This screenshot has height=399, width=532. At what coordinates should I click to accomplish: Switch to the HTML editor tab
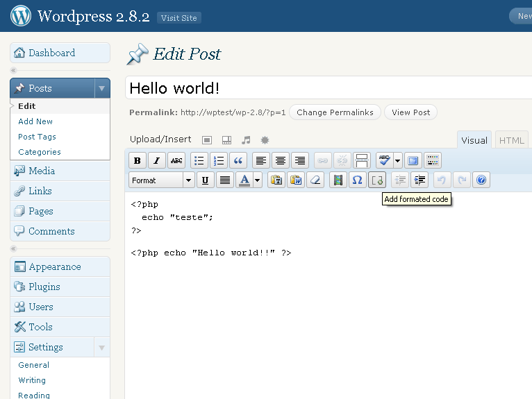pyautogui.click(x=512, y=140)
